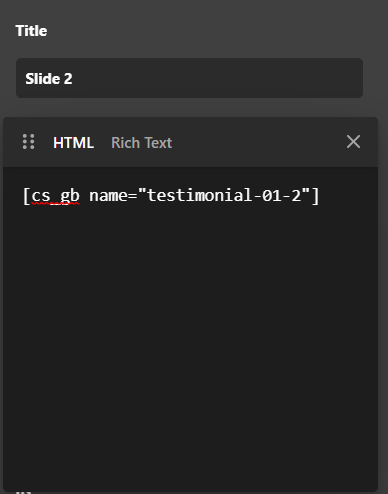Click the editor header bar beside Rich Text
This screenshot has height=494, width=388.
(x=258, y=142)
